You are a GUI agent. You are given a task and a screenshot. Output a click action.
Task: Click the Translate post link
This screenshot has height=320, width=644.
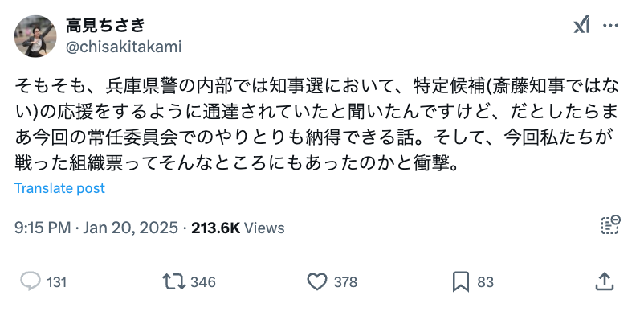pos(59,188)
